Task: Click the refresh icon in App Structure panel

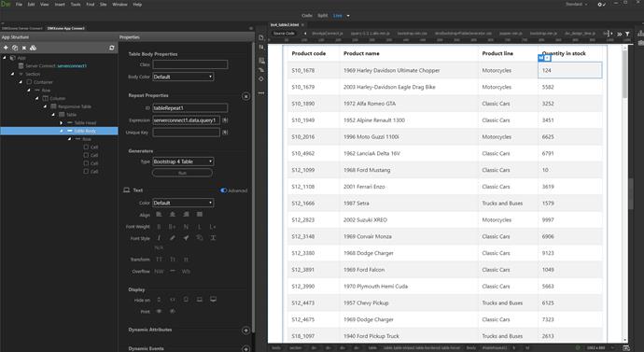Action: point(112,48)
